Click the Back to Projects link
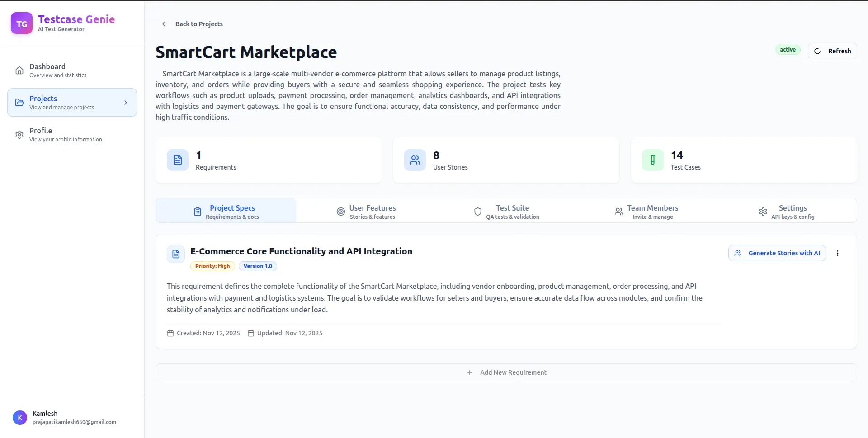The height and width of the screenshot is (438, 868). 199,24
